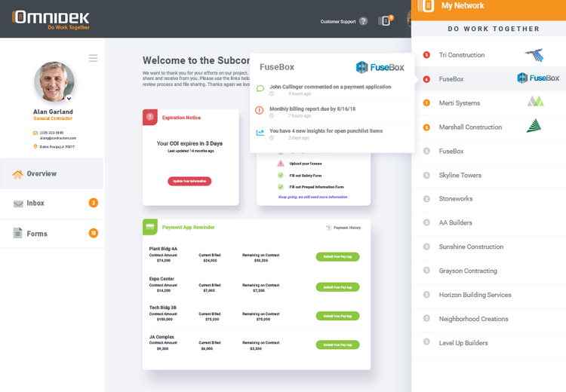Click Marshall Construction orange badge
This screenshot has height=392, width=566.
[x=426, y=127]
